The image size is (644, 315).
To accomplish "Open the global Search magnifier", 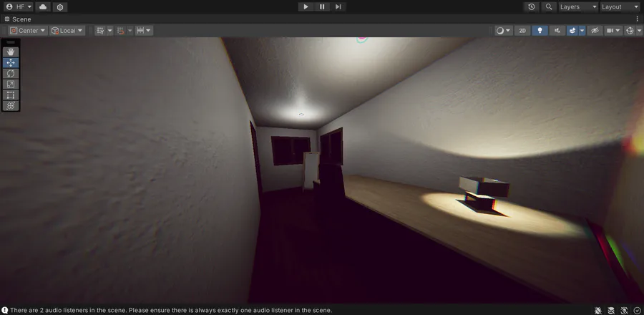I will [549, 7].
